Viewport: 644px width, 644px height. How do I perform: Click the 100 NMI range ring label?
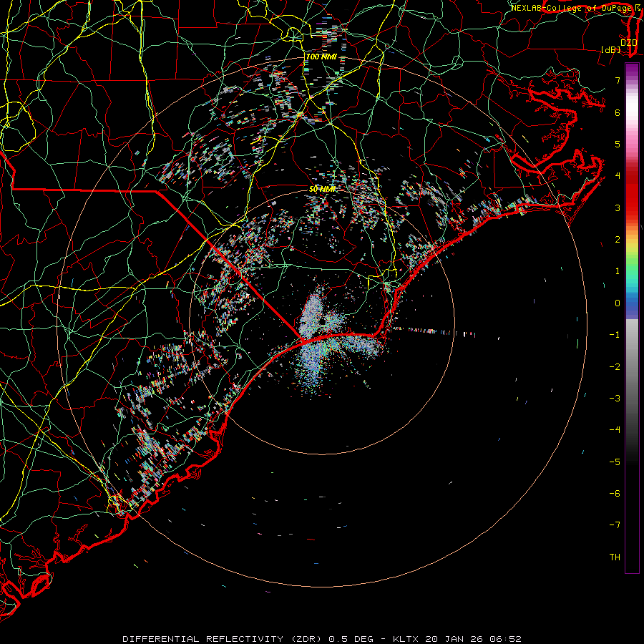(321, 57)
